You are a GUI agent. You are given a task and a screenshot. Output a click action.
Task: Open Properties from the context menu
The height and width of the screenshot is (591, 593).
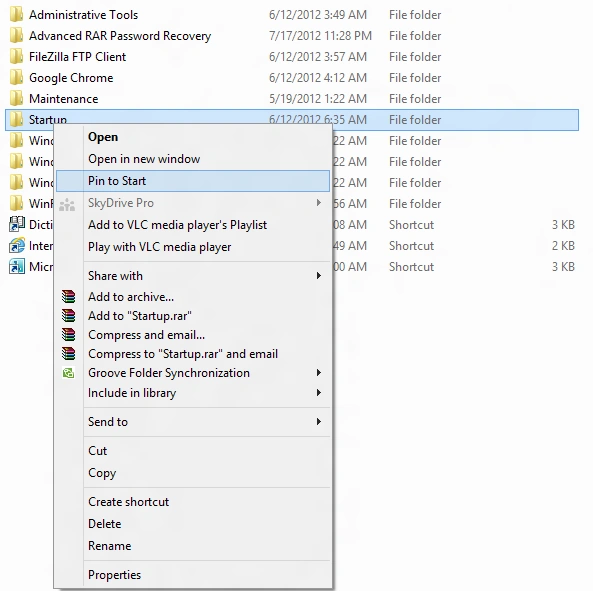[193, 575]
